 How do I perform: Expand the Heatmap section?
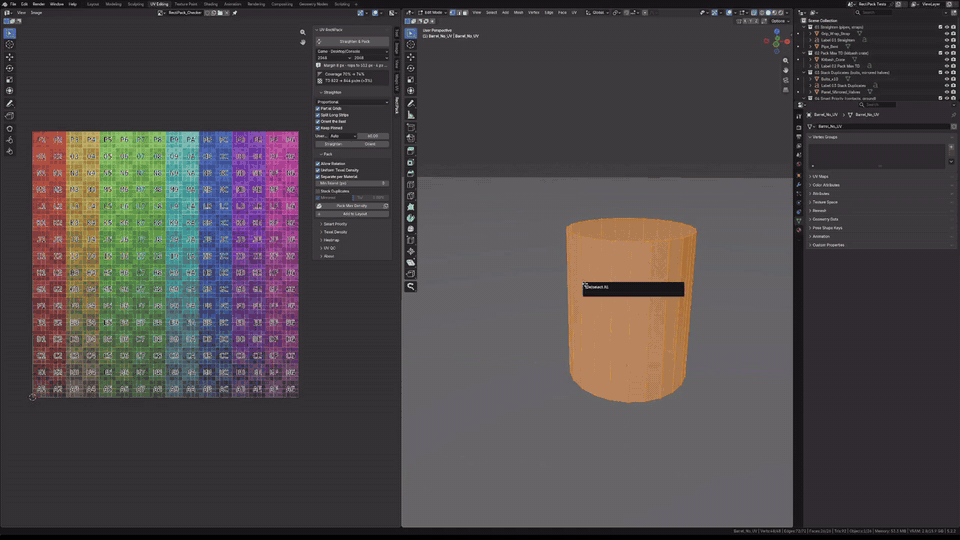(x=329, y=240)
